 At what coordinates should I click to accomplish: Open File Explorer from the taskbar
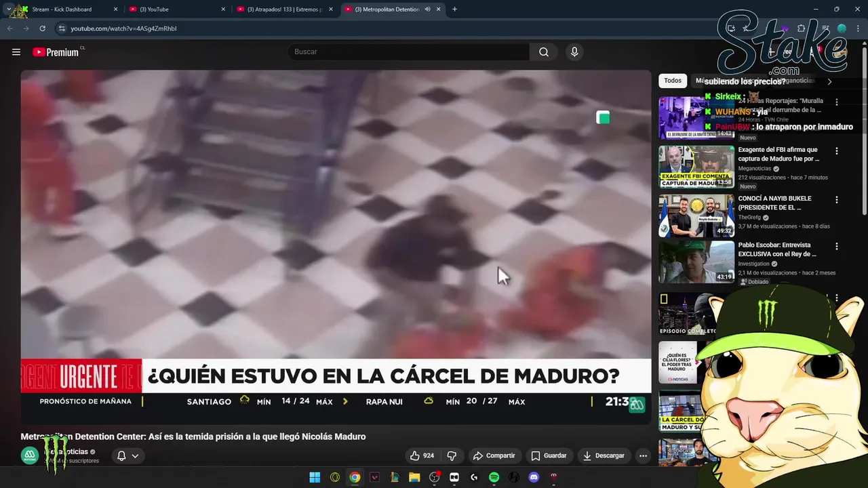tap(414, 477)
